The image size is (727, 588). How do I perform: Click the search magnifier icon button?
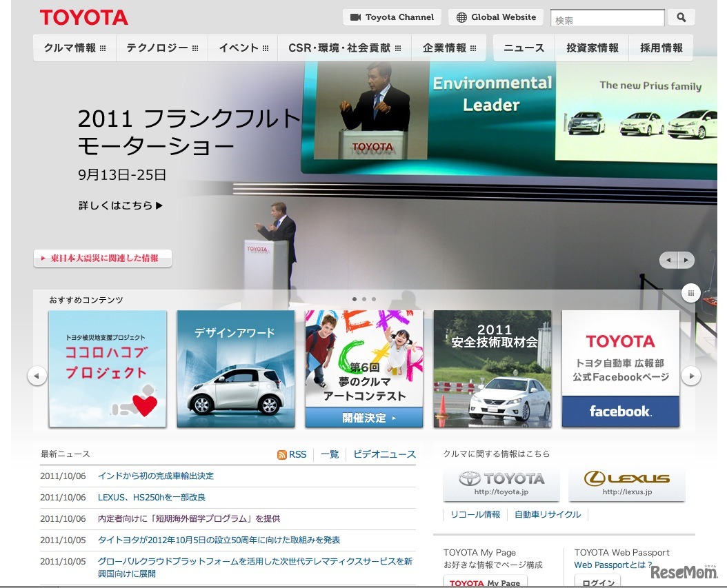681,18
